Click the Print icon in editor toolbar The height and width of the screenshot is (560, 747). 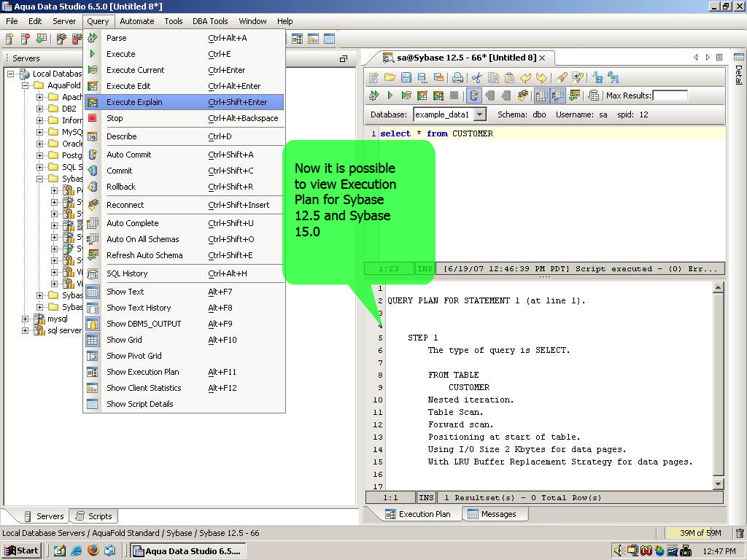[458, 77]
